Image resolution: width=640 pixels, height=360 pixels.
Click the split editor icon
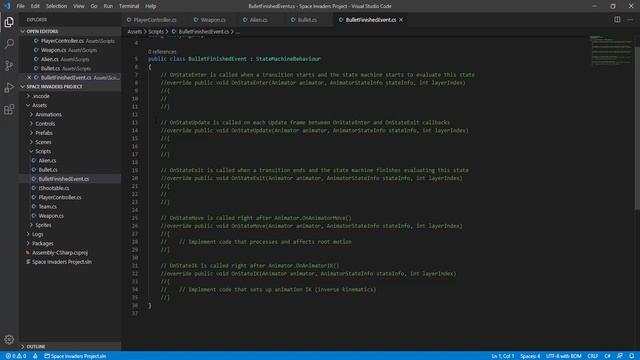pos(617,20)
